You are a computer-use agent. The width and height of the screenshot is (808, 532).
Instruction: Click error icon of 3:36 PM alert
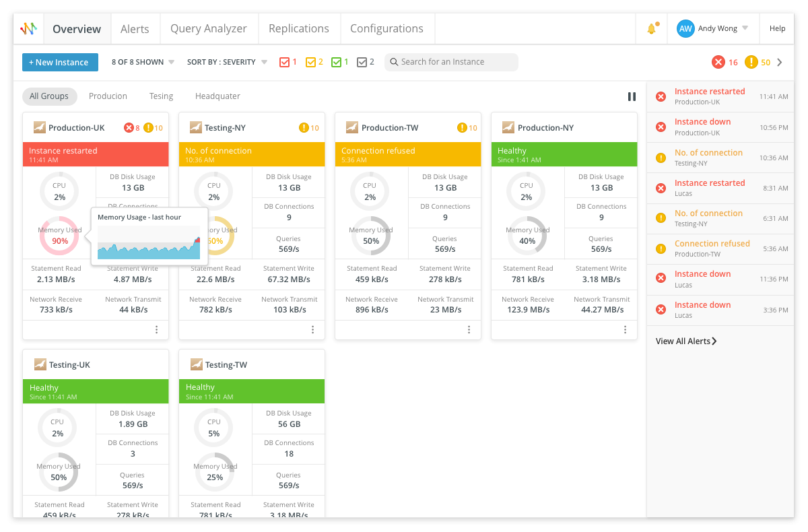point(661,310)
